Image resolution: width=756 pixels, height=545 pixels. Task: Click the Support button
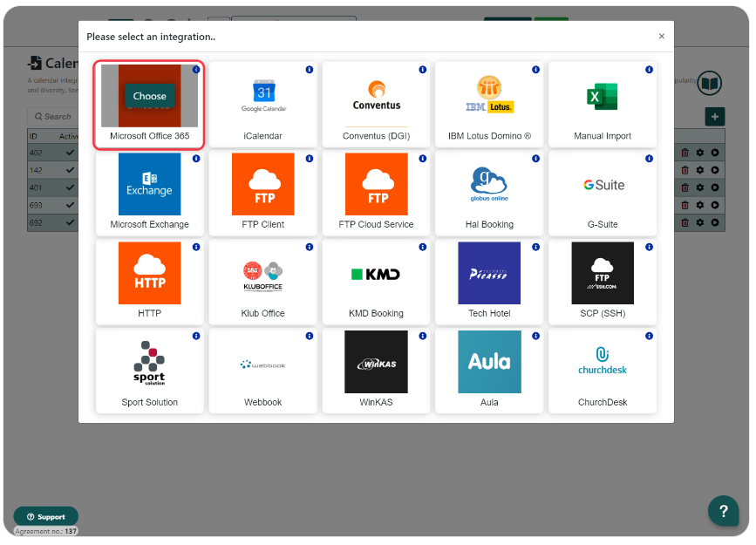(46, 516)
